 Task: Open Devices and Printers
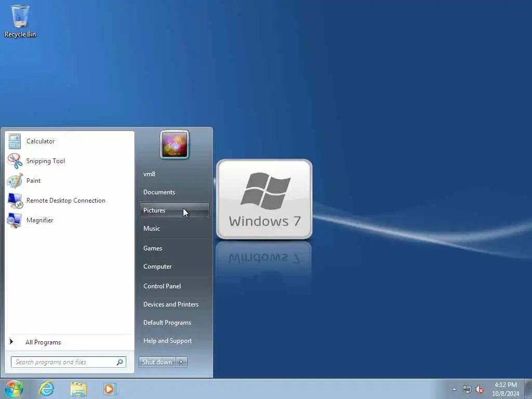click(175, 304)
